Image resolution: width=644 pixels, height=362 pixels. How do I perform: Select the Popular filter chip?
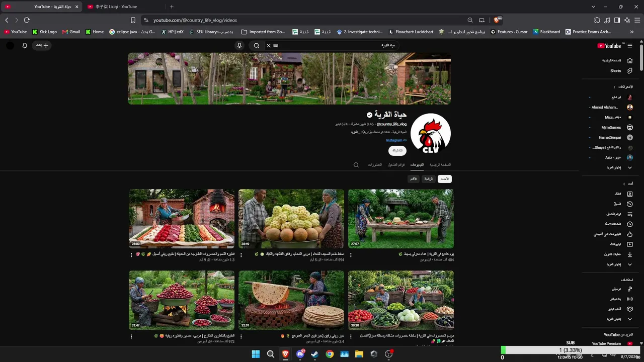pos(428,179)
